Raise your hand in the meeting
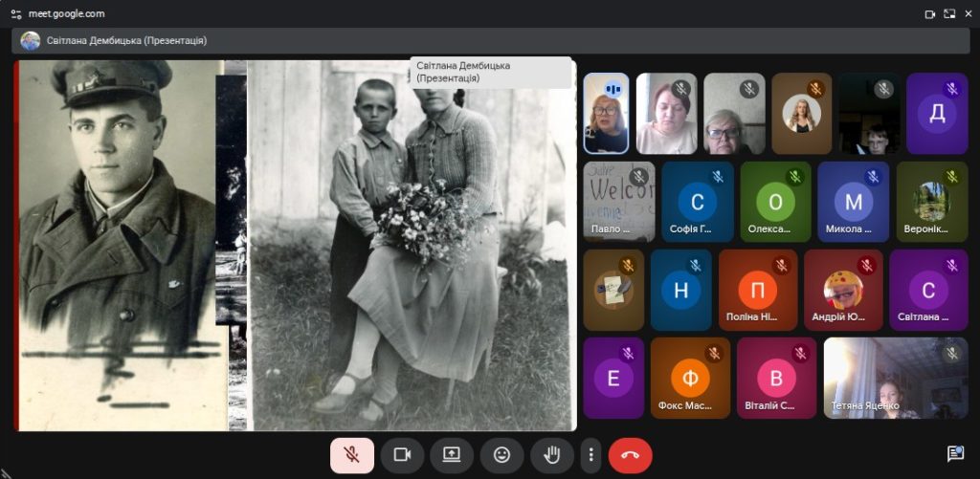980x479 pixels. pos(551,455)
